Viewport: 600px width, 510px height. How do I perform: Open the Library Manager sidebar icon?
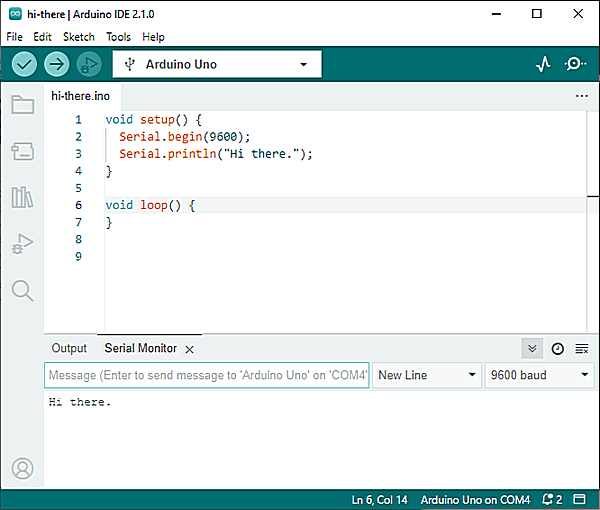tap(22, 197)
